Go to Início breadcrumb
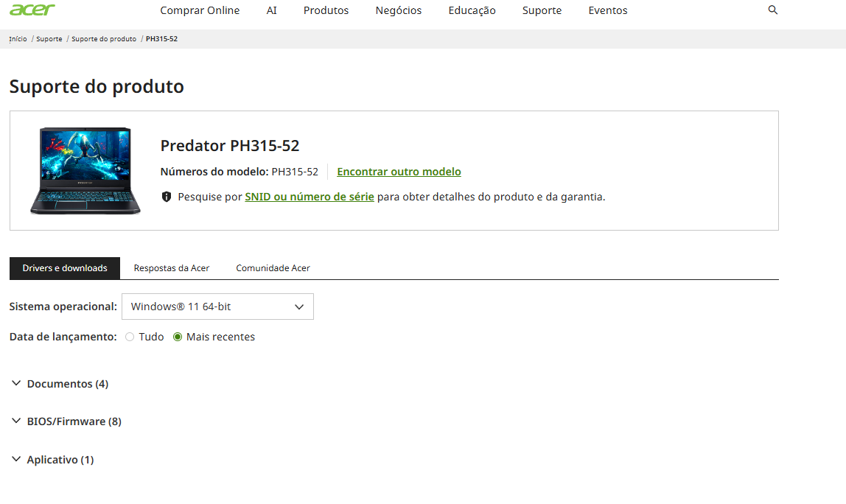Screen dimensions: 846x504 pos(18,39)
